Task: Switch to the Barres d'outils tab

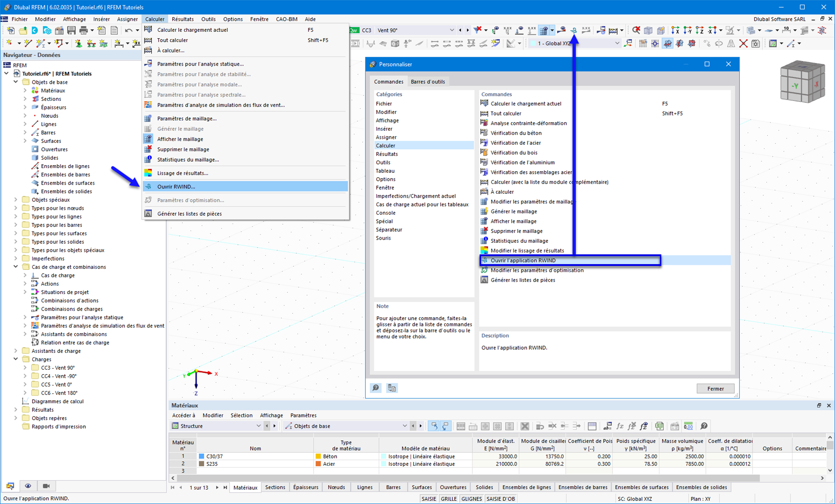Action: coord(428,81)
